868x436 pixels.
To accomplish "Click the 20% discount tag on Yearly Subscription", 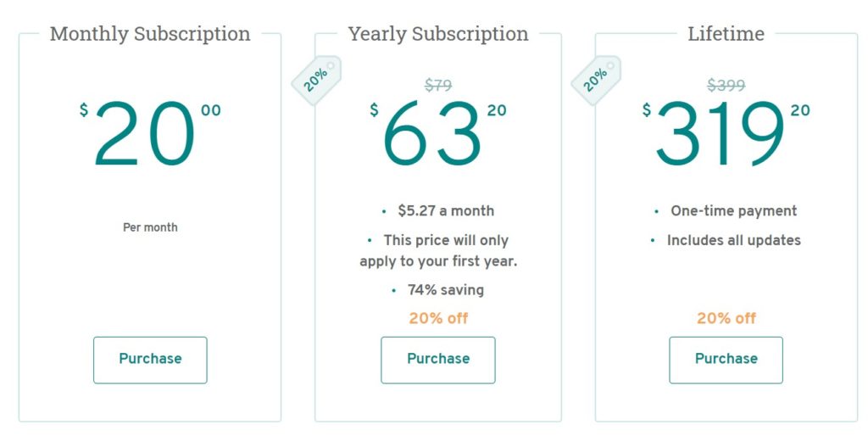I will click(x=317, y=81).
